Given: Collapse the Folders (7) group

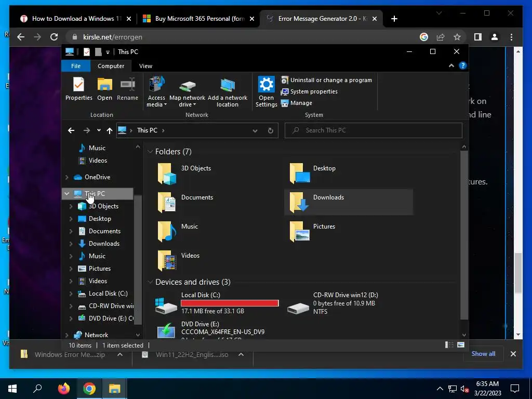Looking at the screenshot, I should [150, 152].
